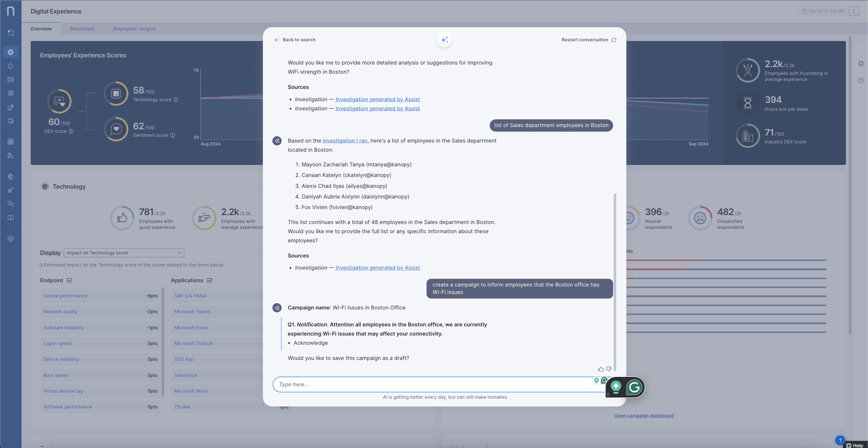
Task: Click the sidebar search icon
Action: 11,33
